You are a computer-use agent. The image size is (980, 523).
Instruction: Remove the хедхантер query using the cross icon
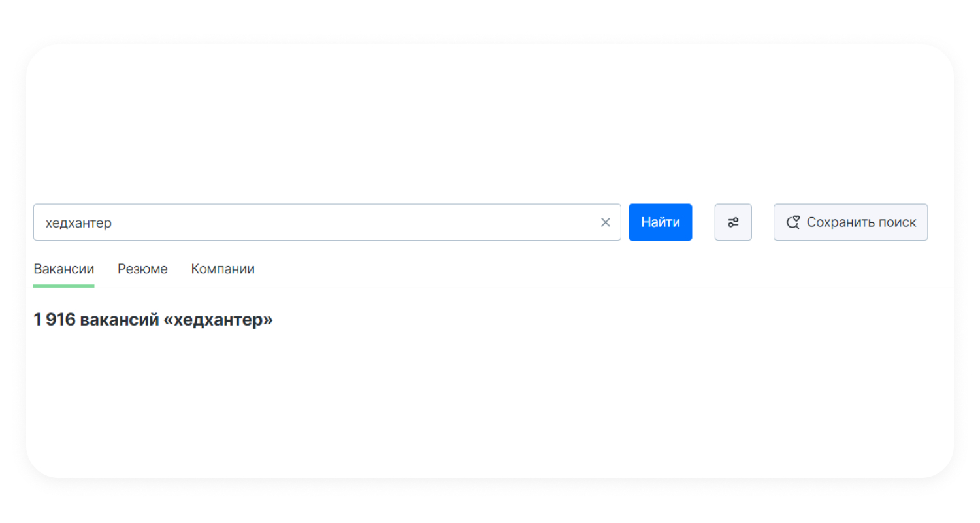point(605,222)
